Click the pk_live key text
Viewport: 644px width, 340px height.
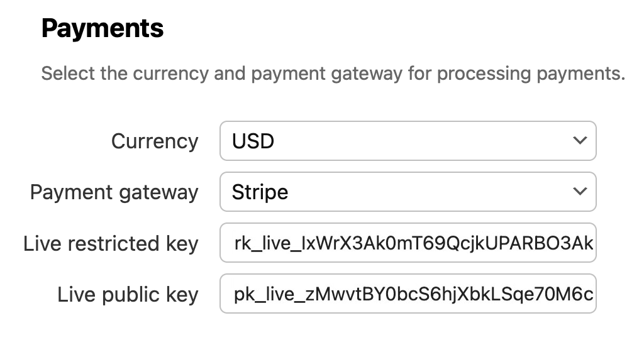pyautogui.click(x=413, y=294)
